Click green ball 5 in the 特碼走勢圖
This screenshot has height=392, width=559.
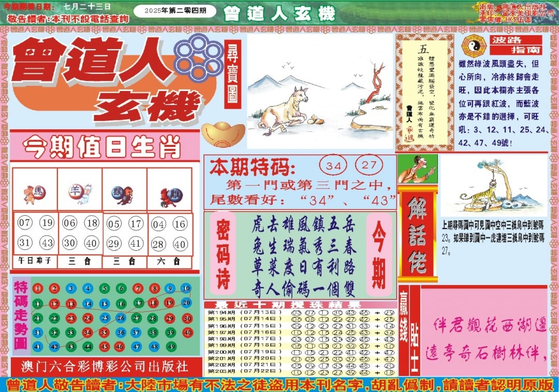pyautogui.click(x=105, y=289)
